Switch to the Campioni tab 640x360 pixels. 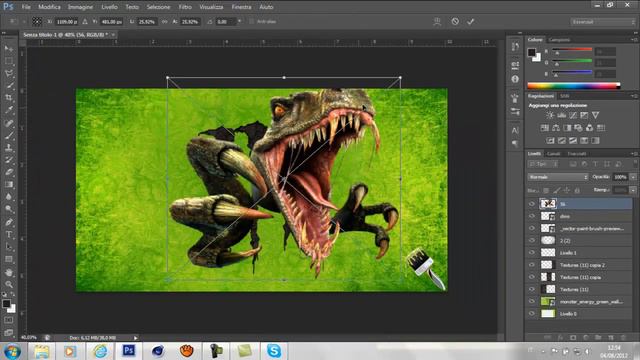tap(559, 40)
